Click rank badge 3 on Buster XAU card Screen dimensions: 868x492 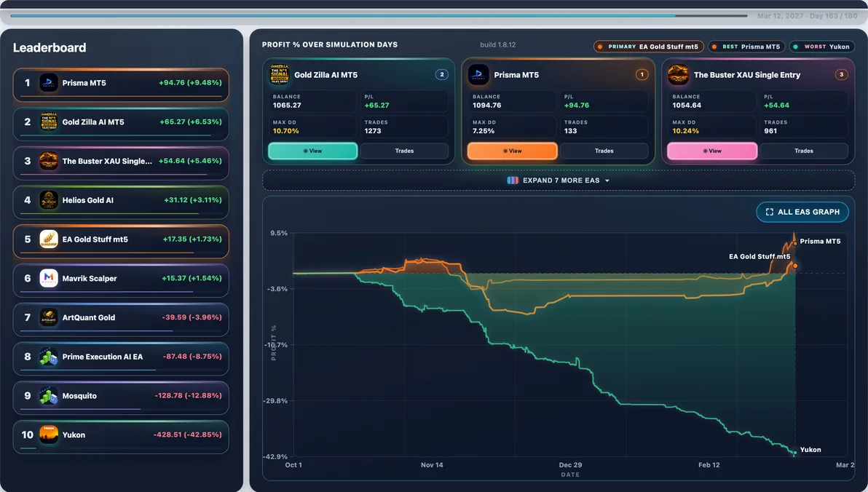tap(842, 75)
